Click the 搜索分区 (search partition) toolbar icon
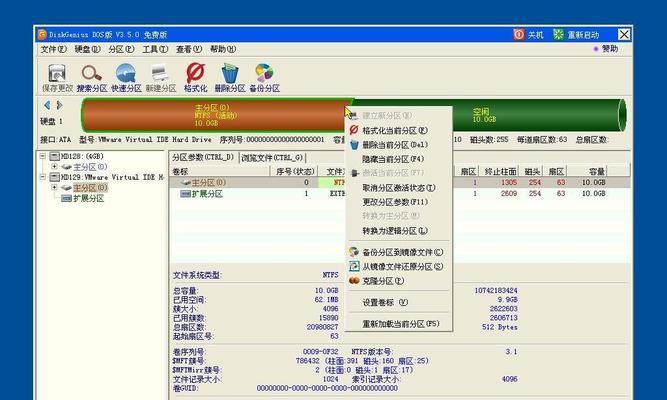The height and width of the screenshot is (400, 667). pos(92,76)
